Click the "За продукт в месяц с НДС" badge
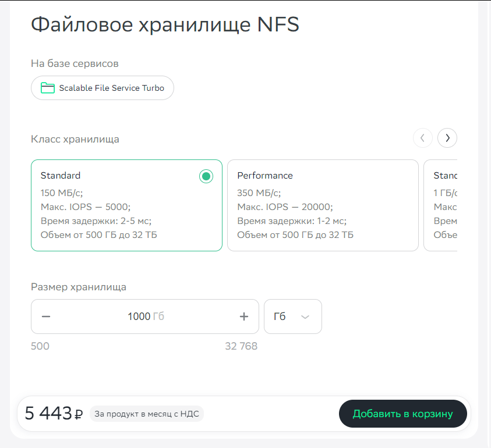The width and height of the screenshot is (491, 448). [146, 414]
